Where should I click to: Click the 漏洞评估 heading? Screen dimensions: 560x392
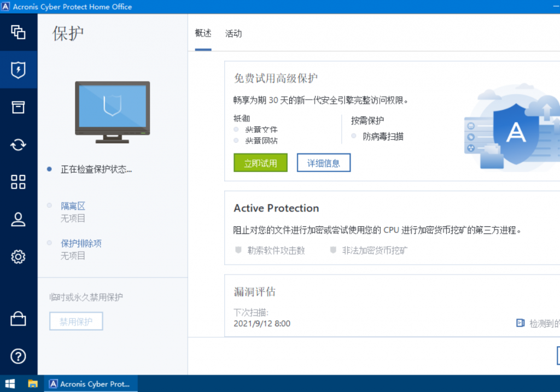(x=255, y=292)
